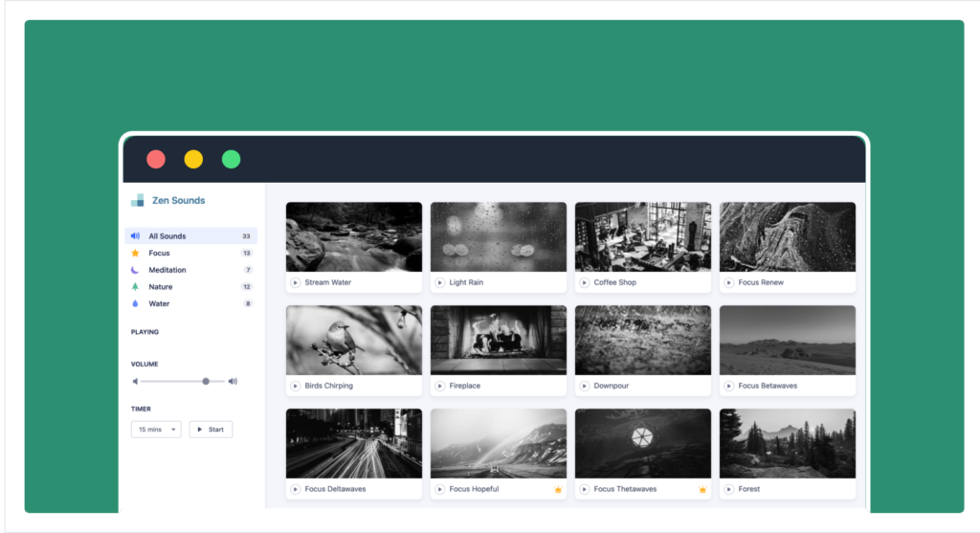The image size is (980, 533).
Task: Click the 13 count beside Focus
Action: coord(246,253)
